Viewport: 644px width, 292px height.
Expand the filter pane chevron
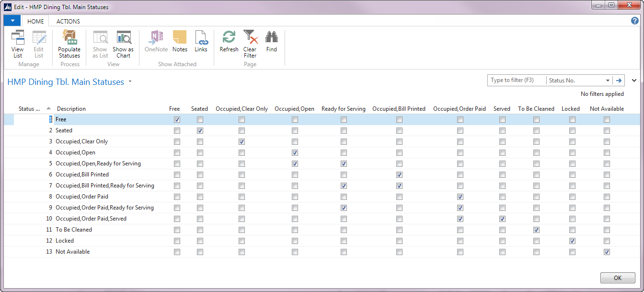pos(634,81)
